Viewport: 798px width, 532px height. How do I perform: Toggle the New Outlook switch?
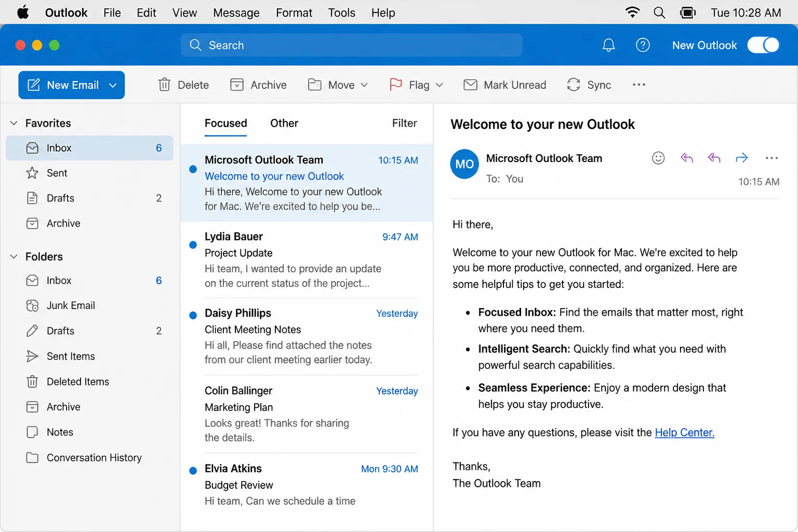[x=763, y=45]
